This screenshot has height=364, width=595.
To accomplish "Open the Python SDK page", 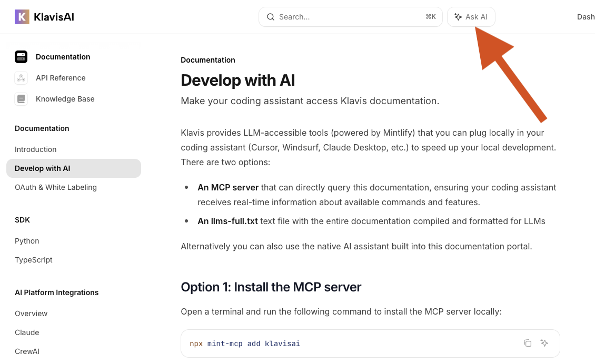I will (x=27, y=241).
